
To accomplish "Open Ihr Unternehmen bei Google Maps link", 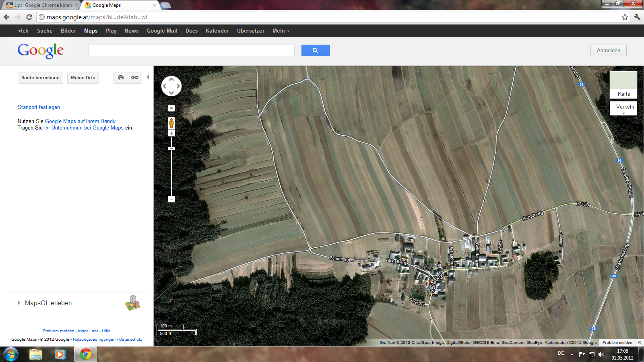I will coord(84,128).
